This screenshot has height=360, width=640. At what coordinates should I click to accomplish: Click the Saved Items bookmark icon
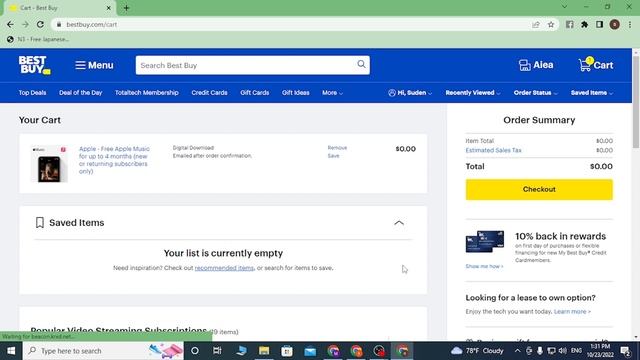(x=40, y=222)
